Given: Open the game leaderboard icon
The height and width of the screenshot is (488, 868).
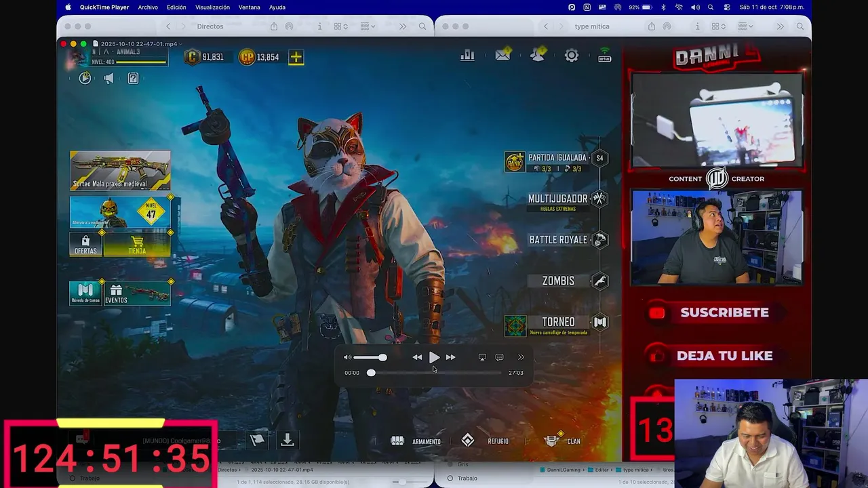Looking at the screenshot, I should (467, 56).
